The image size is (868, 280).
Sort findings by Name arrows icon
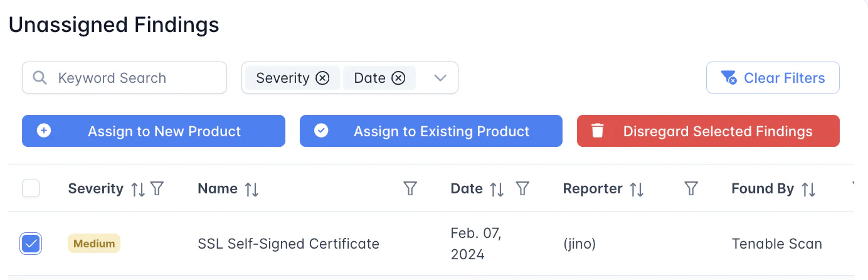[251, 189]
